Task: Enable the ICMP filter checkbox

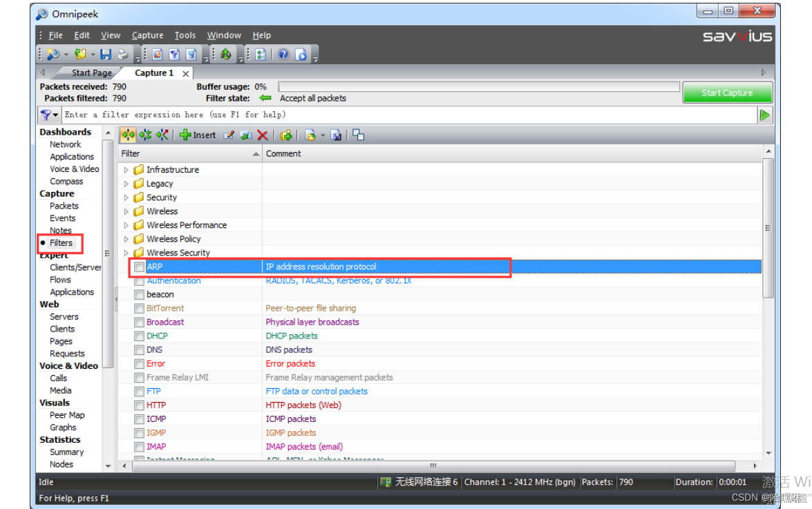Action: click(x=140, y=419)
